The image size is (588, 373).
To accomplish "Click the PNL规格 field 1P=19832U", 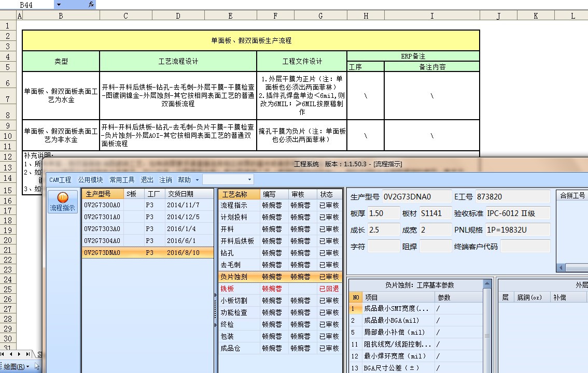I will tap(518, 230).
